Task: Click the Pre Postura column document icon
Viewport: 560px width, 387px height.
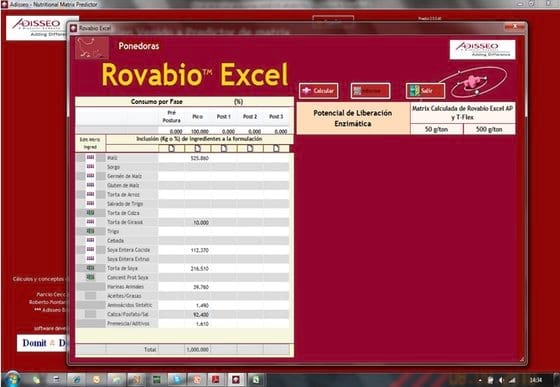Action: (x=171, y=148)
